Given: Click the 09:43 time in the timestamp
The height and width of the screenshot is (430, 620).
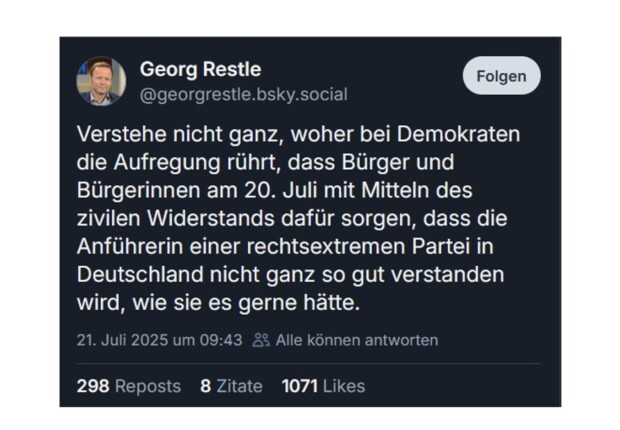Looking at the screenshot, I should pos(222,340).
